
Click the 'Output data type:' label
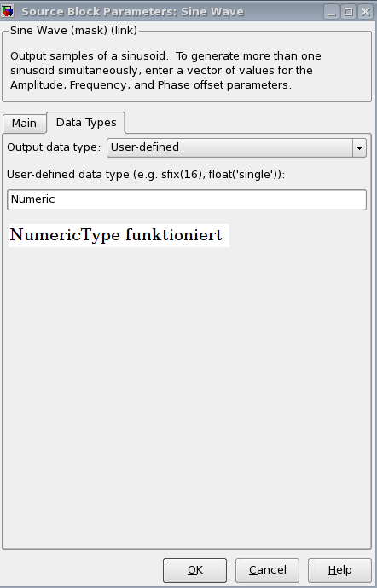tap(54, 147)
